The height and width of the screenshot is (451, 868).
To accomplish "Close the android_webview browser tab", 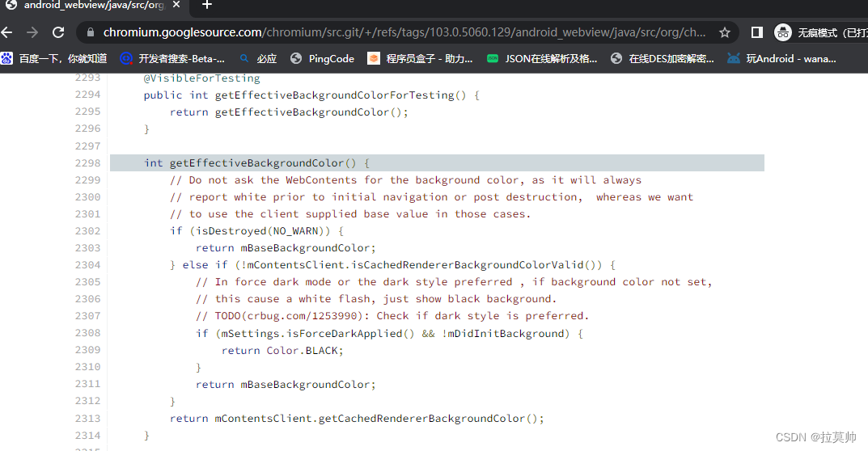I will pos(176,4).
